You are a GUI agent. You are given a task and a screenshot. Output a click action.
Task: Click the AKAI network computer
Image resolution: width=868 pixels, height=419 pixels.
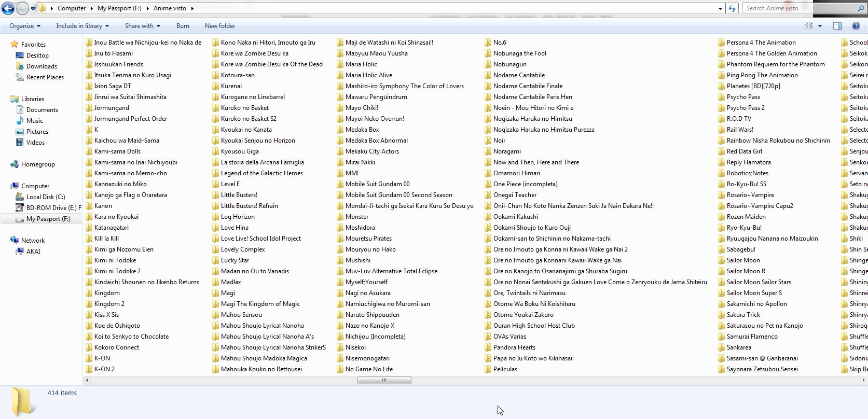(x=33, y=252)
